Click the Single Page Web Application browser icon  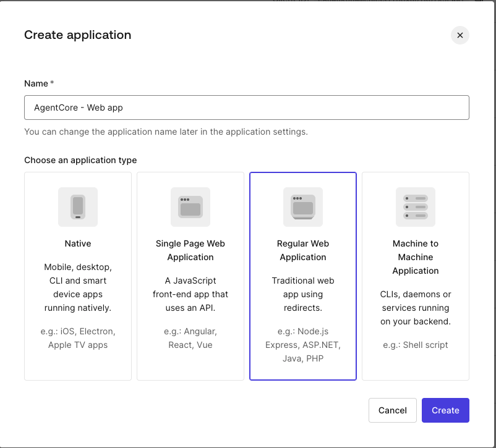click(x=190, y=207)
